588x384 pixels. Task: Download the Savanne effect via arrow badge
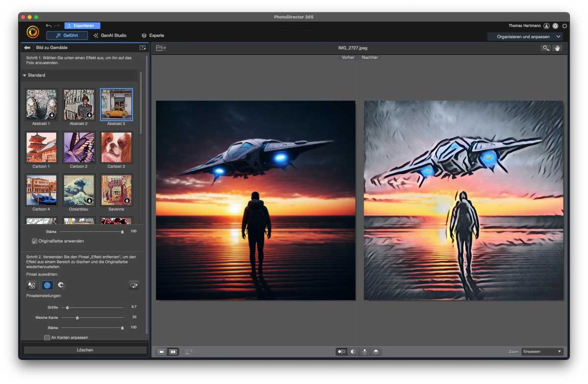click(127, 201)
